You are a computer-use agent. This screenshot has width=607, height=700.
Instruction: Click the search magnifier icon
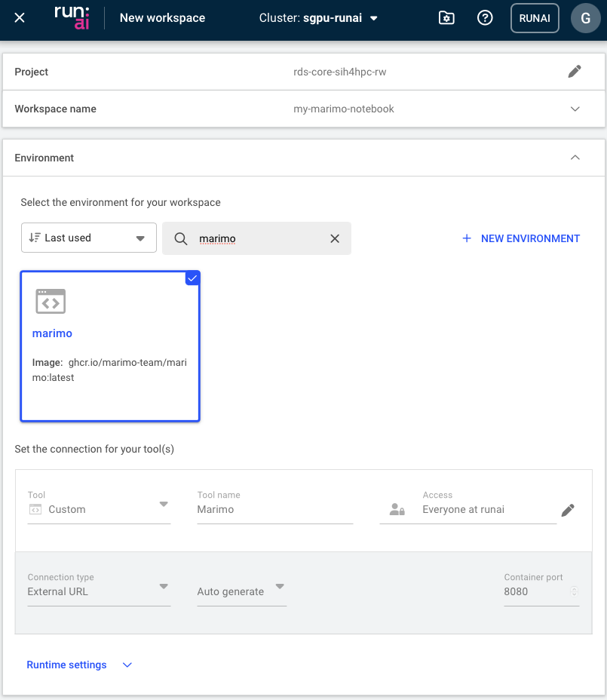tap(181, 238)
